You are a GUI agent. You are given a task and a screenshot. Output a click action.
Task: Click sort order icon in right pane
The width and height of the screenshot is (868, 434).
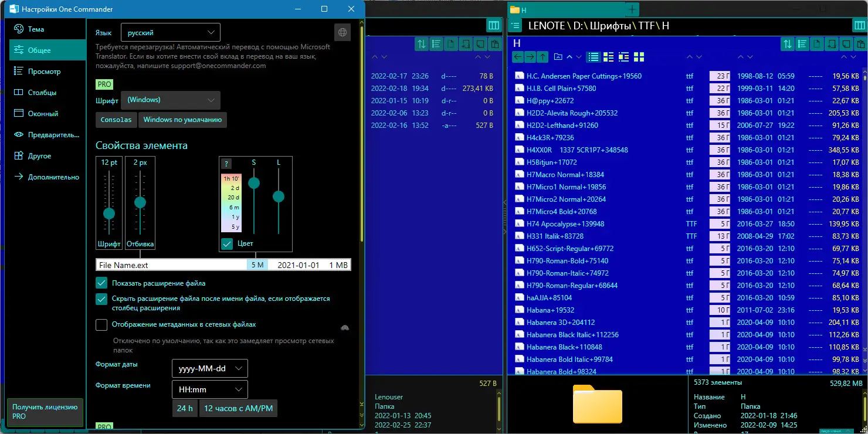(787, 44)
